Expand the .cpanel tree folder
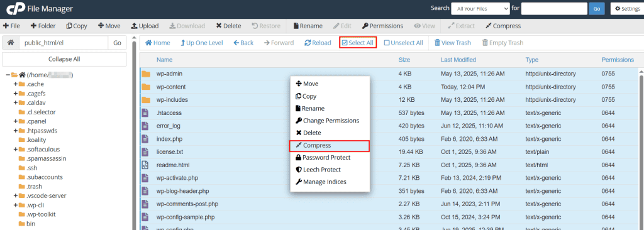 16,121
